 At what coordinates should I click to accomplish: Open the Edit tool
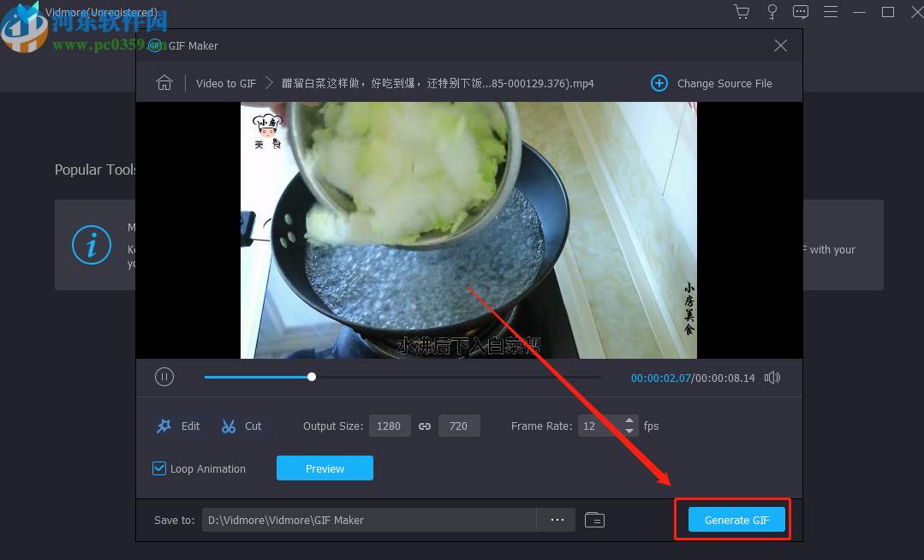click(179, 426)
